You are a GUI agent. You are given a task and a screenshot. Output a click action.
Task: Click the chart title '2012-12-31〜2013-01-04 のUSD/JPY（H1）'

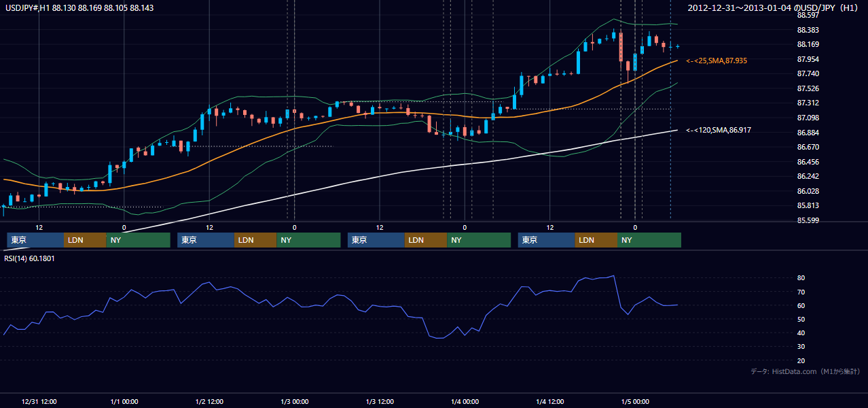pyautogui.click(x=774, y=8)
